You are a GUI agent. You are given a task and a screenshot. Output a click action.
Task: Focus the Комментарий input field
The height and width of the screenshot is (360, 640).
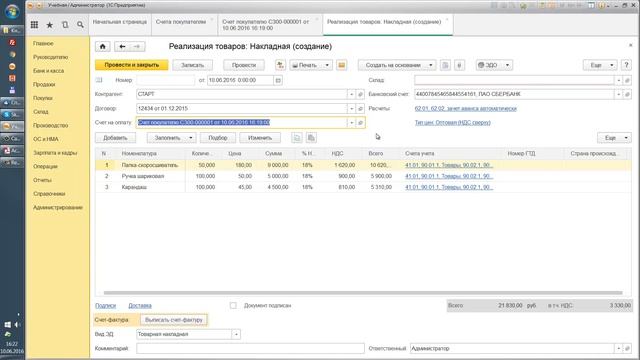250,349
